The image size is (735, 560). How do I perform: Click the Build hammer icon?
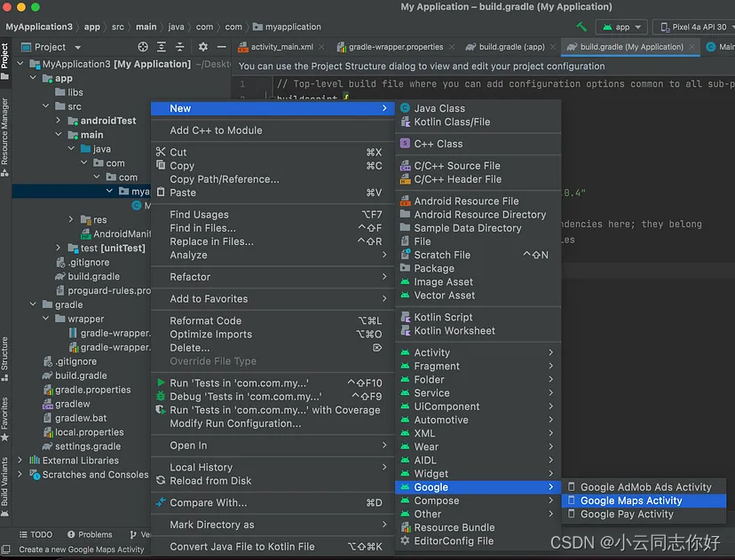pyautogui.click(x=581, y=27)
